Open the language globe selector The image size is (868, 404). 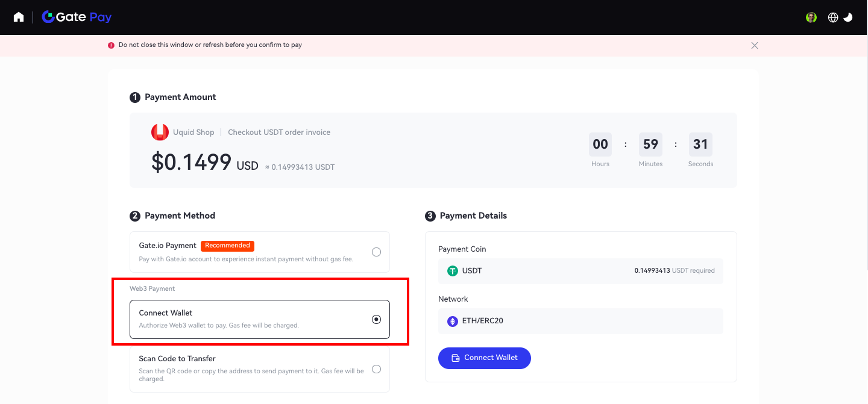(x=833, y=17)
